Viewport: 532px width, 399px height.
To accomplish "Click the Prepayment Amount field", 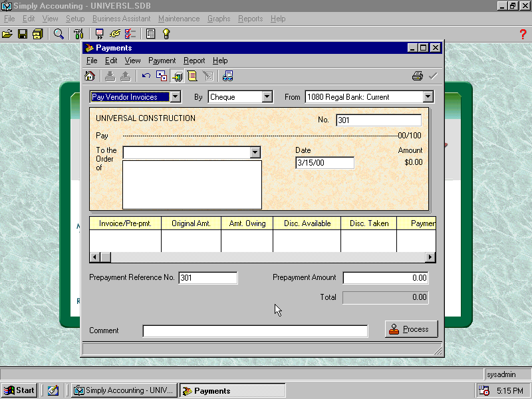I will [x=386, y=277].
